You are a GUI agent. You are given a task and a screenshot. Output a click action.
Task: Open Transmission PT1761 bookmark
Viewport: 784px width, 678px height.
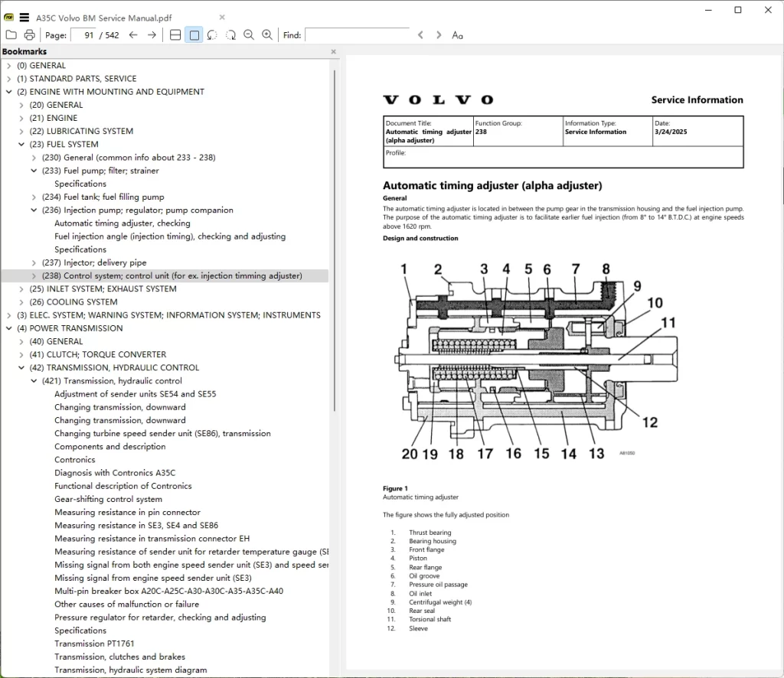[94, 644]
